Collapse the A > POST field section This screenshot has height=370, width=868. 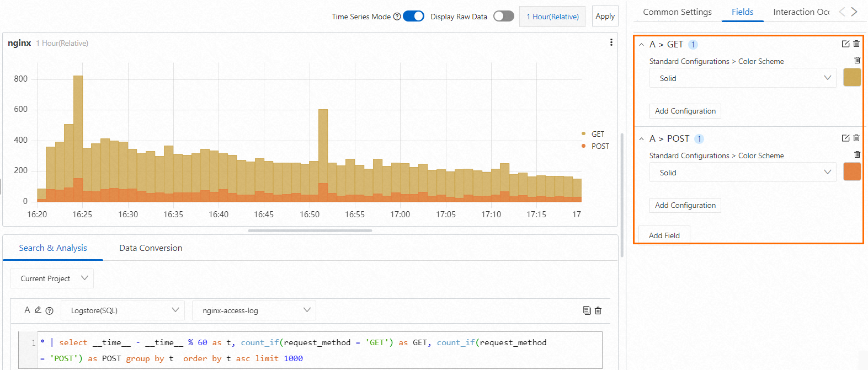click(x=641, y=139)
